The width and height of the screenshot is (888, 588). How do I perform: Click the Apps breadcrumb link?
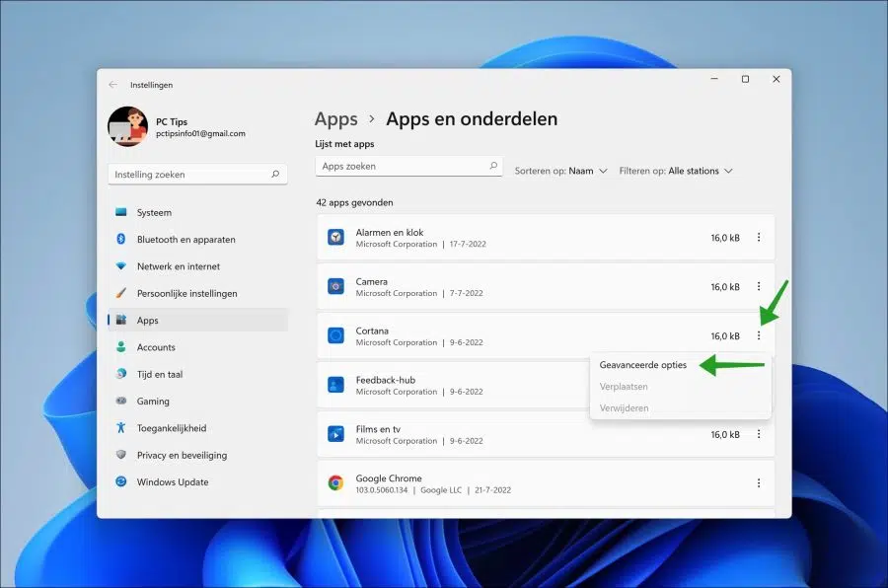point(335,119)
